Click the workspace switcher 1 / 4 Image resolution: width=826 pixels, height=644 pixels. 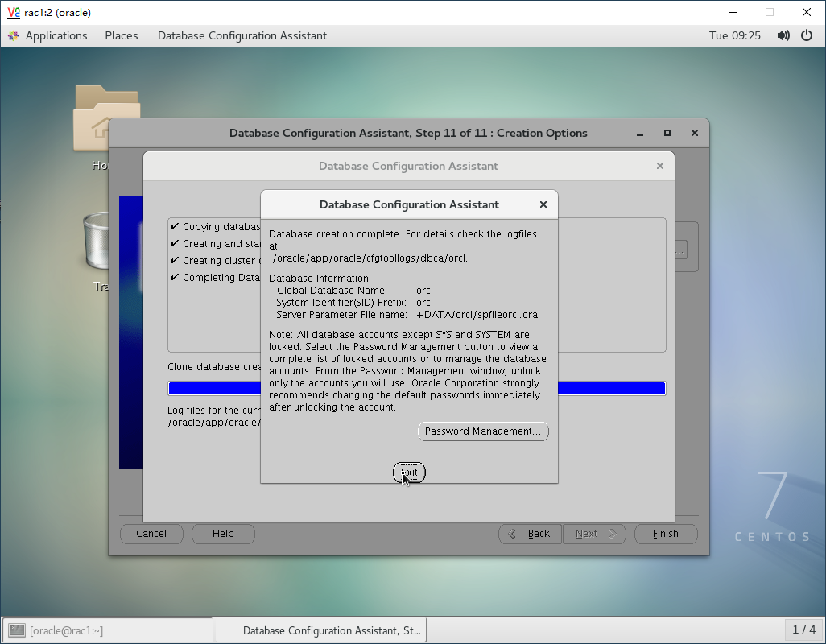pyautogui.click(x=804, y=630)
